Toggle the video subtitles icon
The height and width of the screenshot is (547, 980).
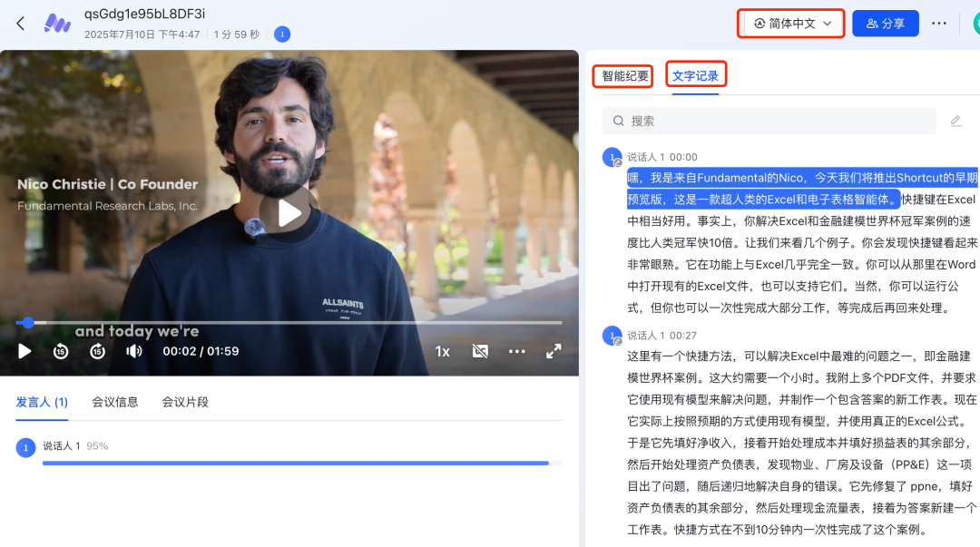click(481, 351)
